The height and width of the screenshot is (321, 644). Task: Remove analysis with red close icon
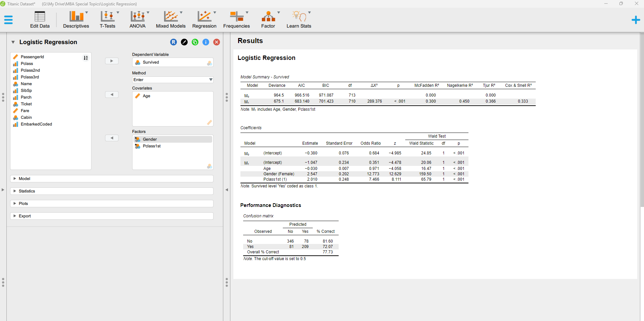coord(217,42)
